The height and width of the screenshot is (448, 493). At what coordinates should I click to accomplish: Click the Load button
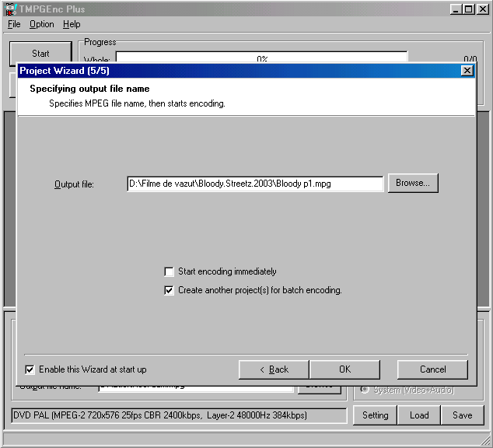(x=419, y=415)
